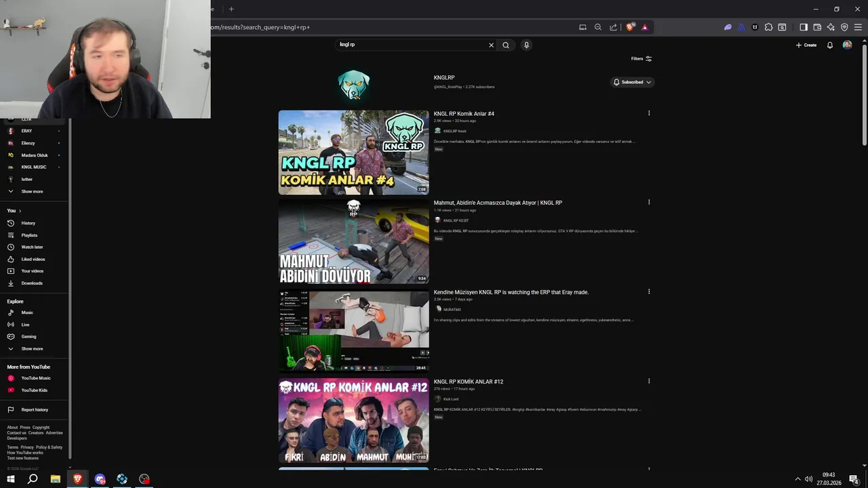
Task: Open the Leo AI sparkle icon
Action: coord(831,27)
